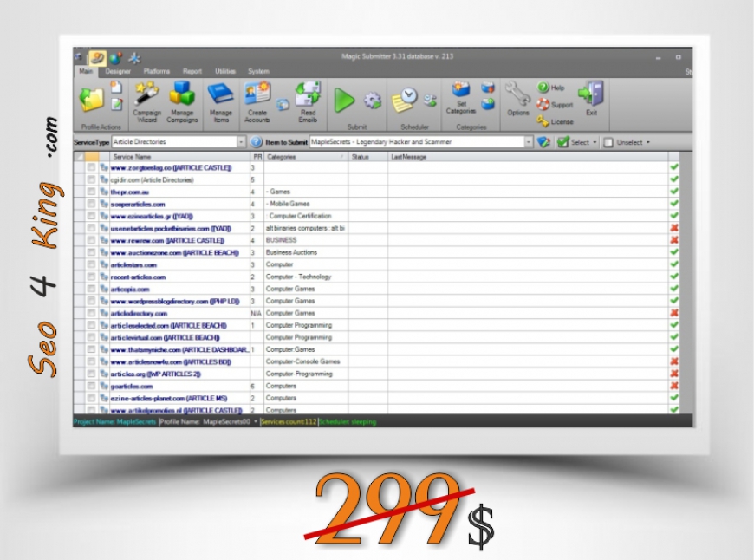Switch to the Main tab
Viewport: 754px width, 560px height.
coord(86,71)
